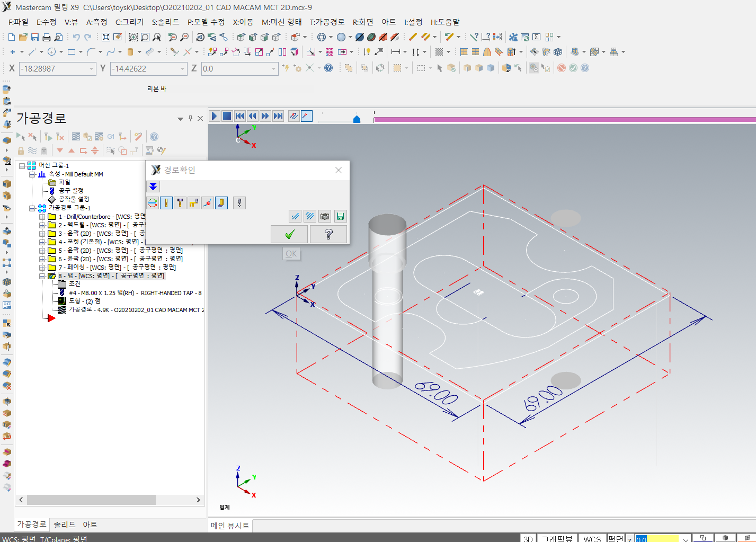Screen dimensions: 756x542
Task: Lock selected operations with the padlock icon
Action: (21, 150)
